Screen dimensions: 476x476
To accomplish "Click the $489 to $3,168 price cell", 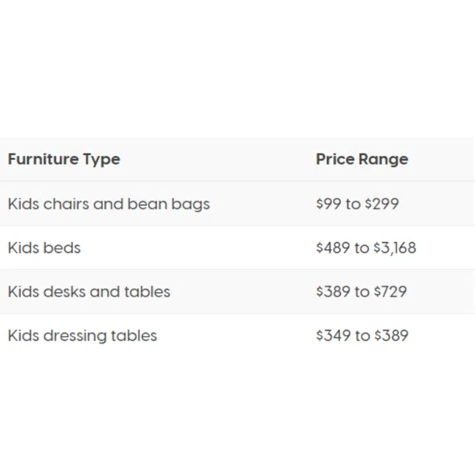I will (366, 248).
